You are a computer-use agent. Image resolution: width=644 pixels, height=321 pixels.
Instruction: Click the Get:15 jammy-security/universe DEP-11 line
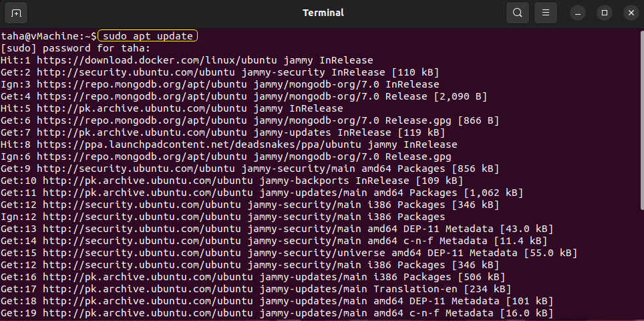289,253
